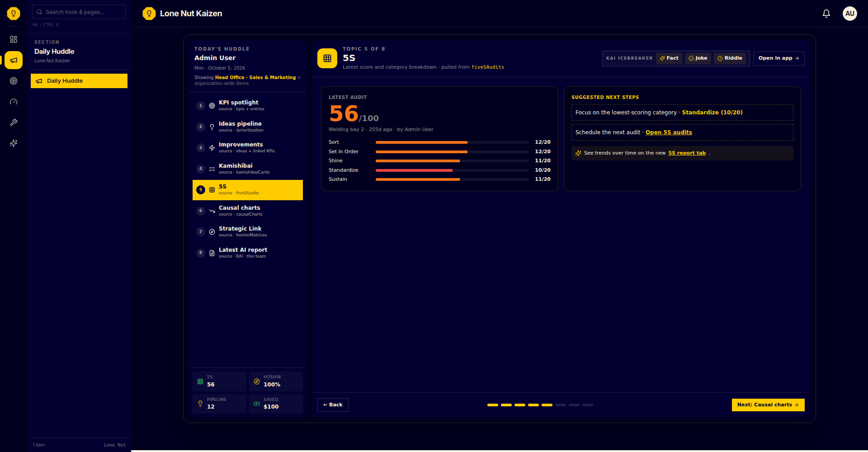Go to Causal charts topic

(248, 211)
